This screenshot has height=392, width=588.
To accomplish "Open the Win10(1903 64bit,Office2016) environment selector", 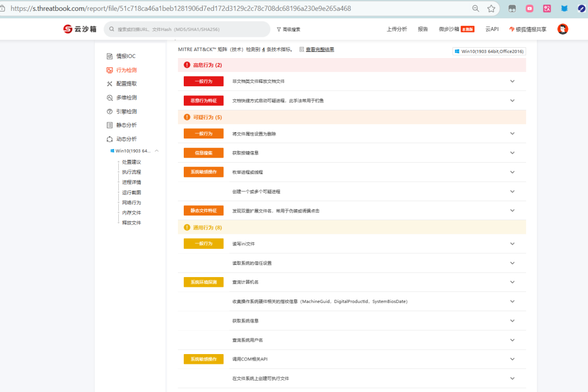I will [x=489, y=51].
